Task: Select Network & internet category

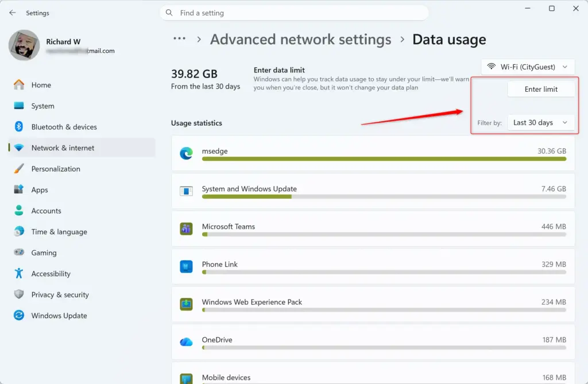Action: (82, 148)
